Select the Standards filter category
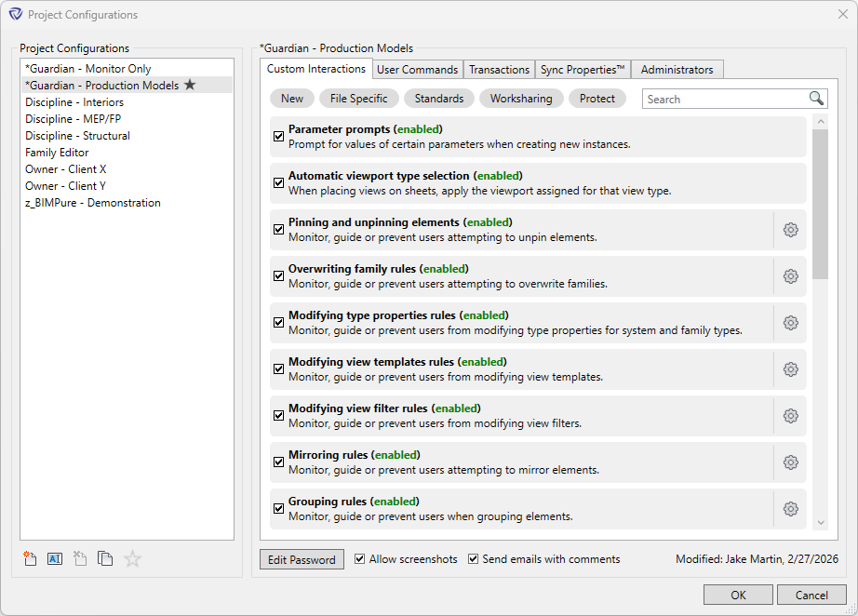Viewport: 858px width, 616px height. [438, 98]
